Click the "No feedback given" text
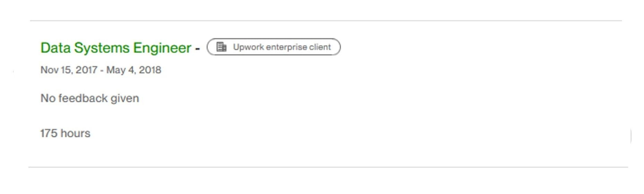 click(90, 98)
